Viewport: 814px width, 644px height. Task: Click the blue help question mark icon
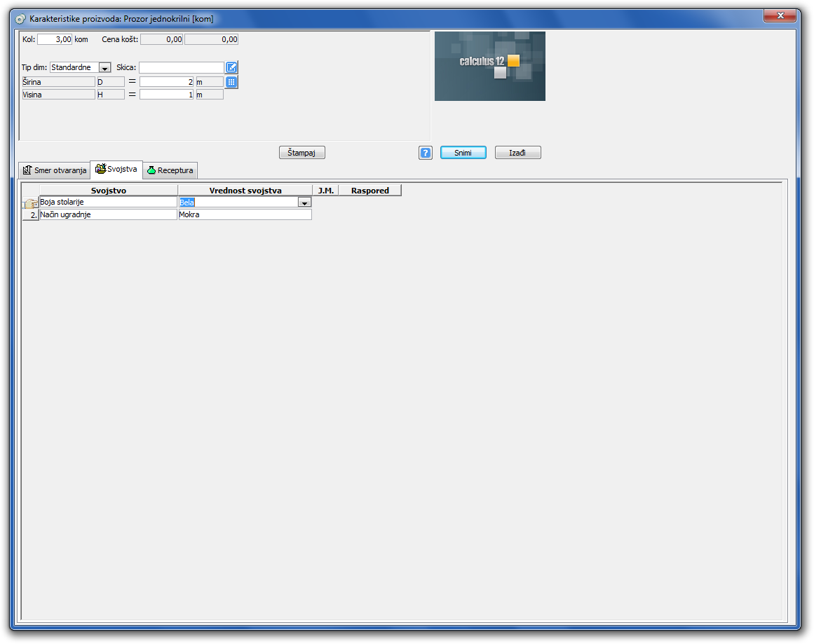click(x=426, y=153)
